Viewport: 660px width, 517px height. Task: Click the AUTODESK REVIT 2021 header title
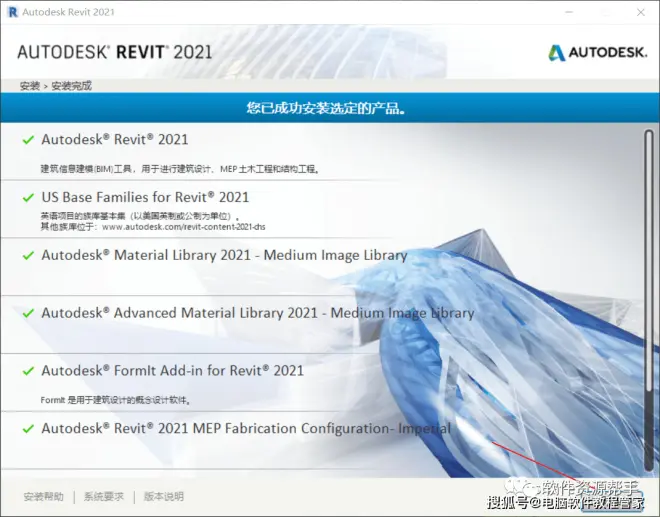point(114,52)
